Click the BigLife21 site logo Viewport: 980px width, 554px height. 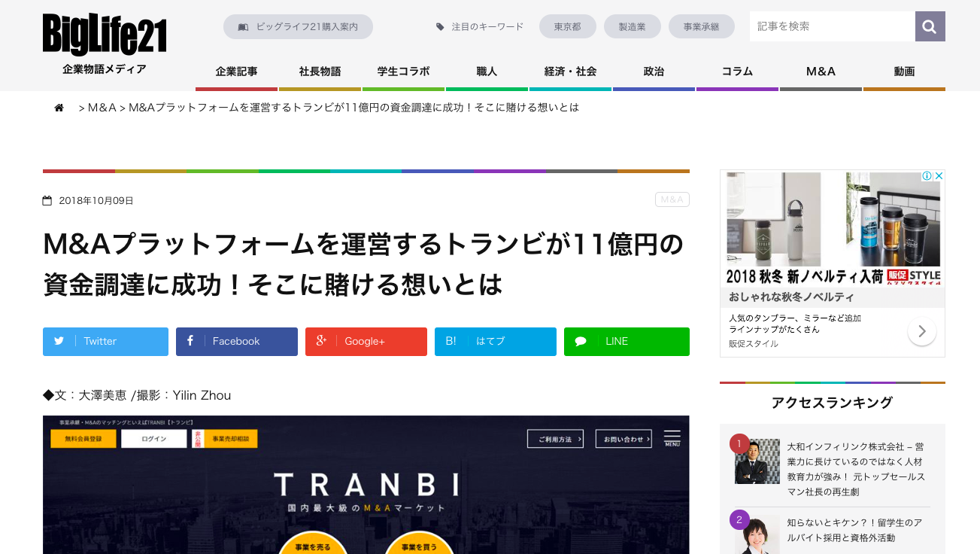(105, 35)
